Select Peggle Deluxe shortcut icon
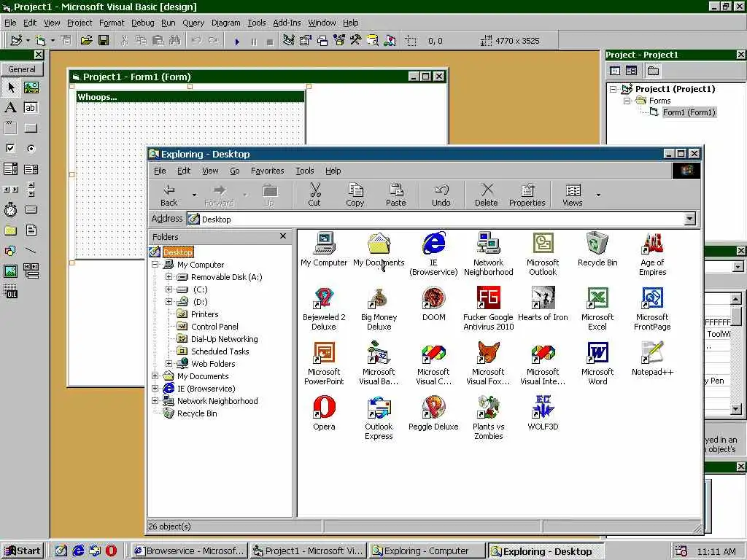 coord(433,413)
